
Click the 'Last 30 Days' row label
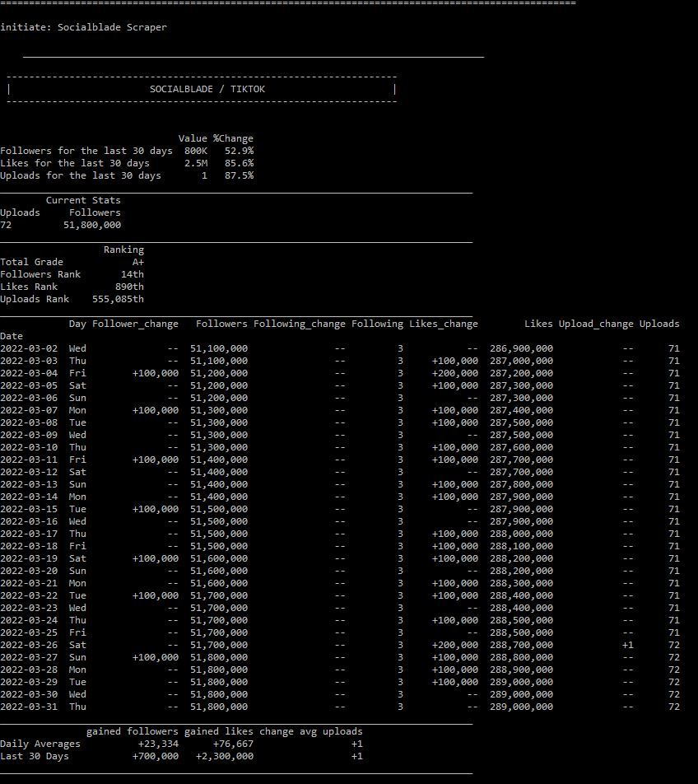(35, 756)
